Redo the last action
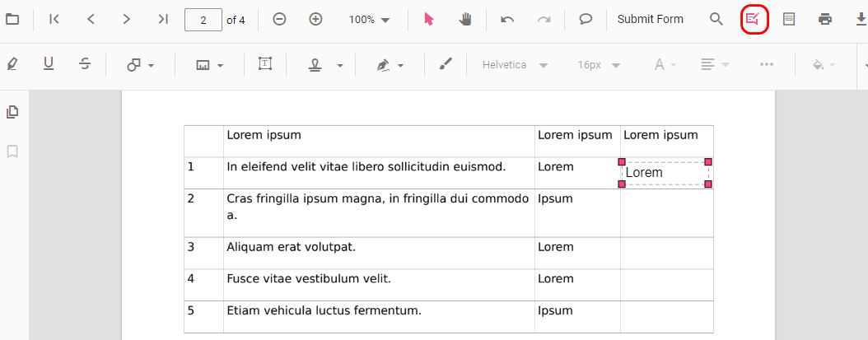The image size is (868, 340). [544, 20]
